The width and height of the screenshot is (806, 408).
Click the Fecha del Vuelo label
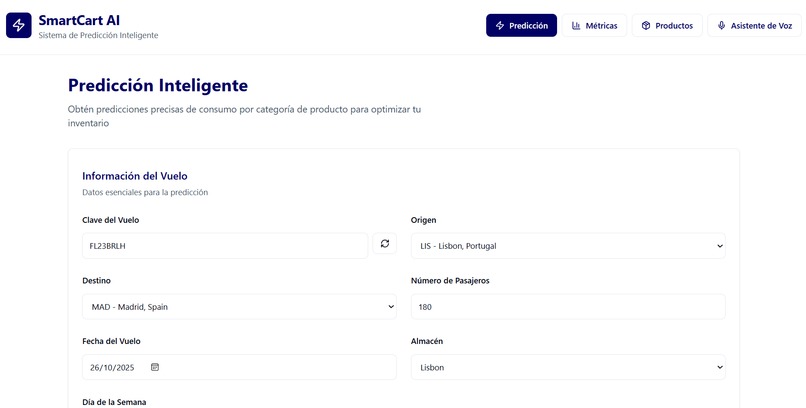[x=111, y=341]
